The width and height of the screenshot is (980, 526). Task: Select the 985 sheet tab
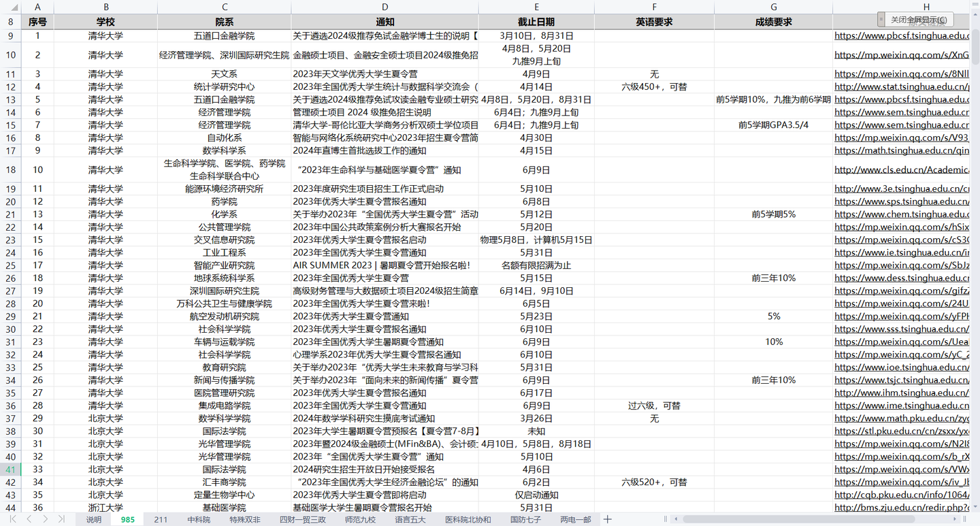pyautogui.click(x=128, y=519)
